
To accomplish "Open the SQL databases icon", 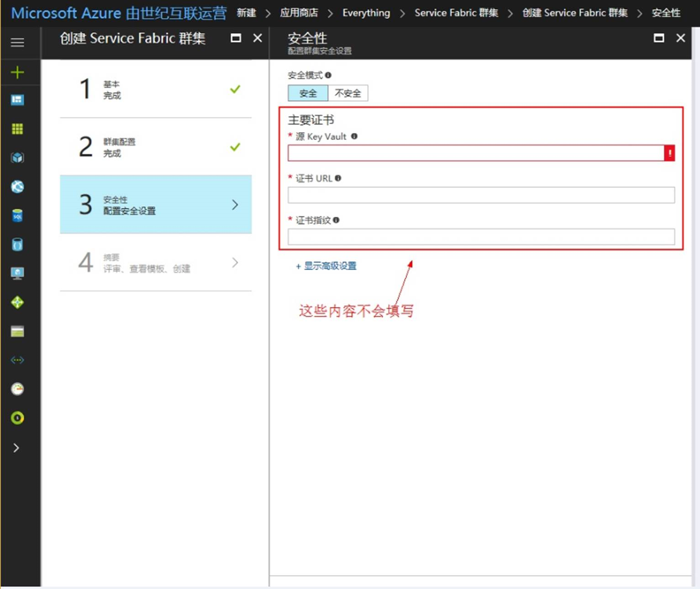I will (x=17, y=215).
